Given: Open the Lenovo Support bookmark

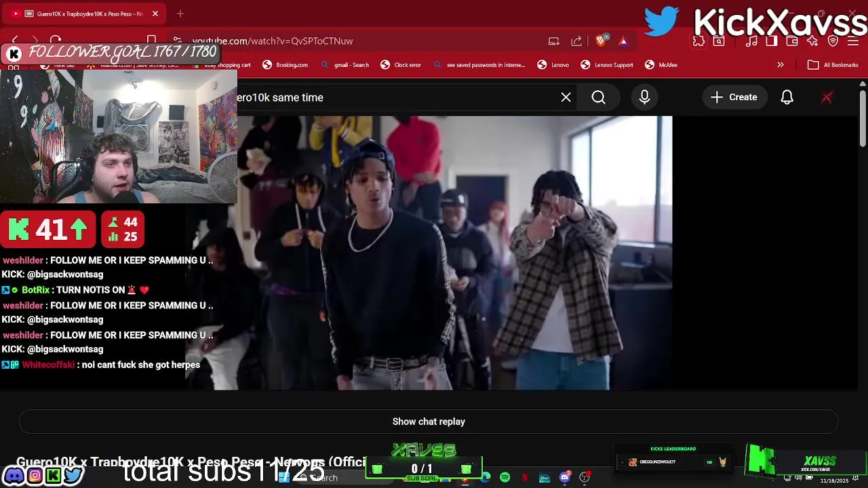Looking at the screenshot, I should click(607, 65).
